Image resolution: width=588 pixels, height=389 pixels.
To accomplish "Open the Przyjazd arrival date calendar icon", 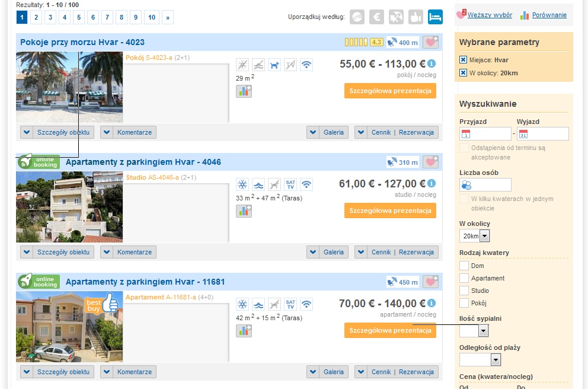I will (x=466, y=134).
